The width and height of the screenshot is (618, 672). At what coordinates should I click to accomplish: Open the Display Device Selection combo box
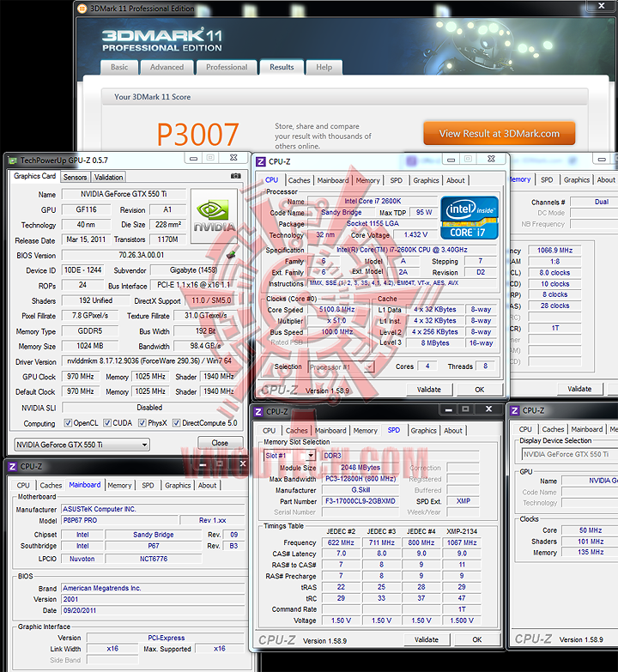pyautogui.click(x=570, y=454)
